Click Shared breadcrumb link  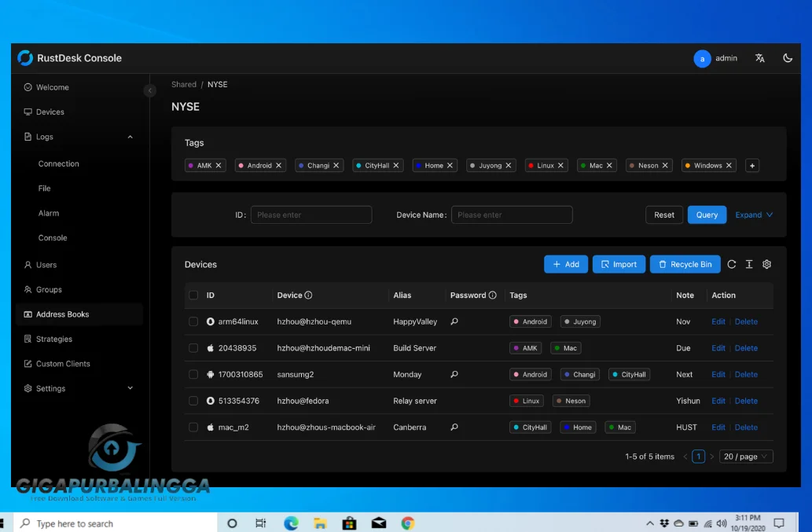point(184,84)
